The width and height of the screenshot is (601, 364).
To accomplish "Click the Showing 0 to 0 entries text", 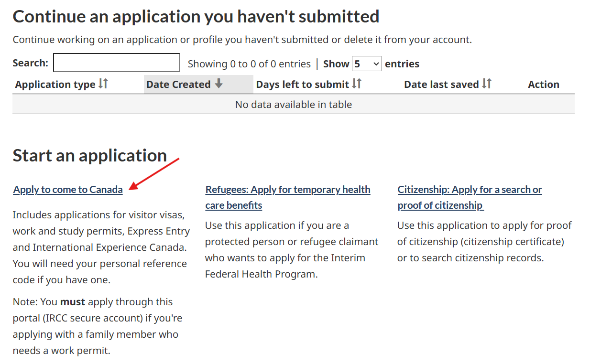I will pos(249,64).
